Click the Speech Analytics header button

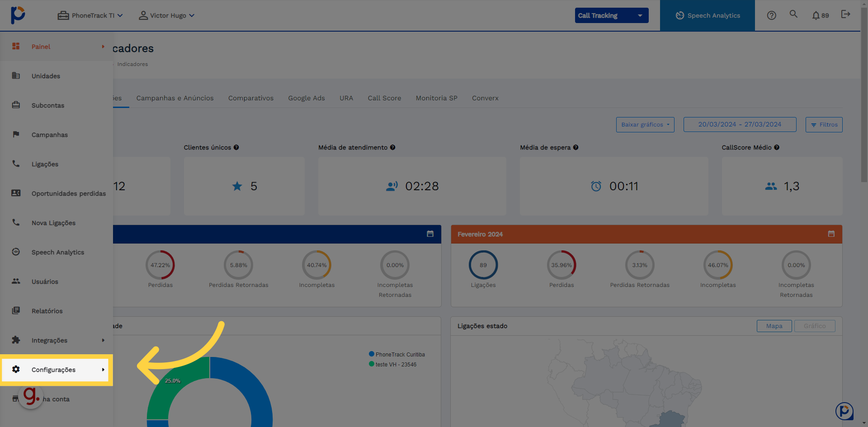point(708,15)
